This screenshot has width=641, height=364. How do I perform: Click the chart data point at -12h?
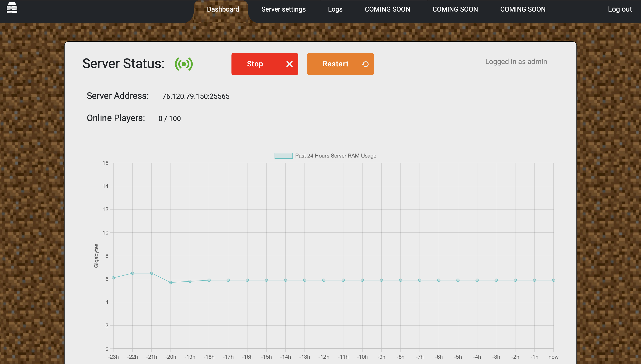click(324, 280)
